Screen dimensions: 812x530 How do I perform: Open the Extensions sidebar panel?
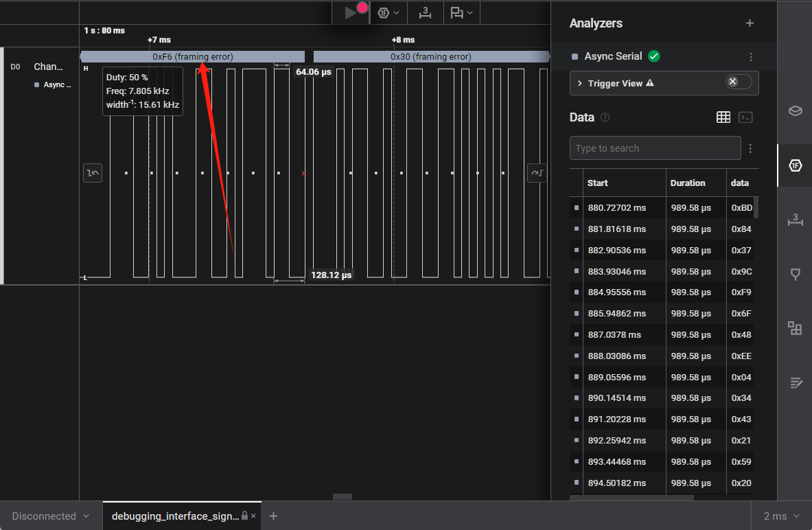[x=795, y=328]
